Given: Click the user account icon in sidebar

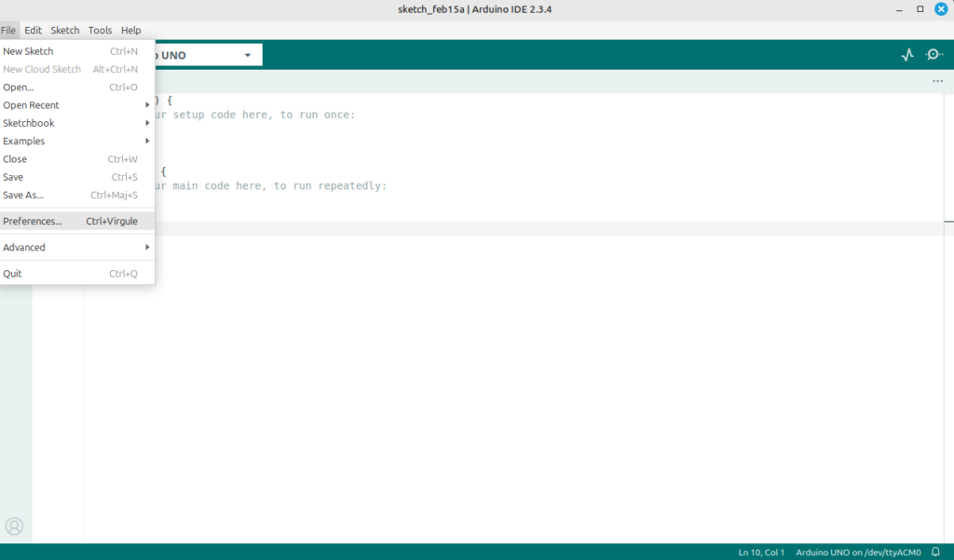Looking at the screenshot, I should (x=14, y=526).
